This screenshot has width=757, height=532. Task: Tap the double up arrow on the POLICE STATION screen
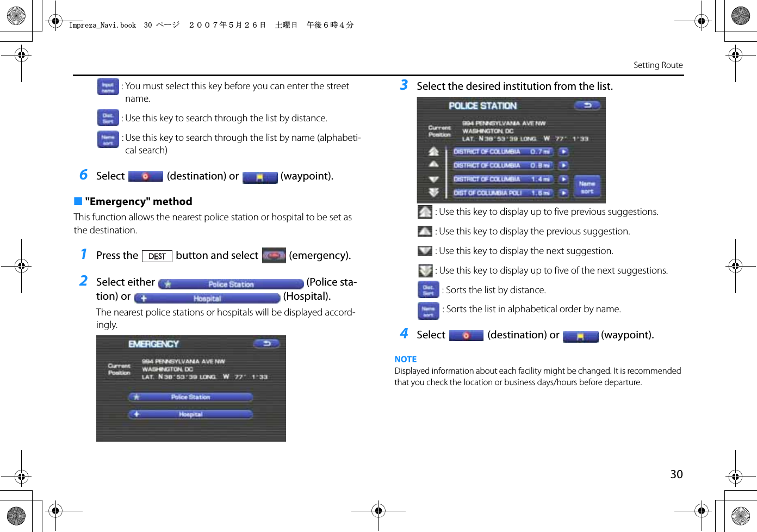433,151
